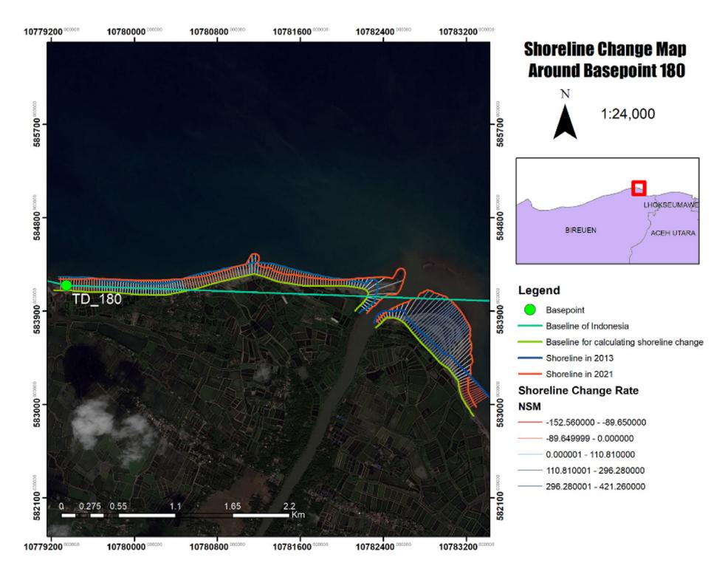The image size is (728, 577).
Task: Click the 1.65 scale bar label
Action: [232, 506]
